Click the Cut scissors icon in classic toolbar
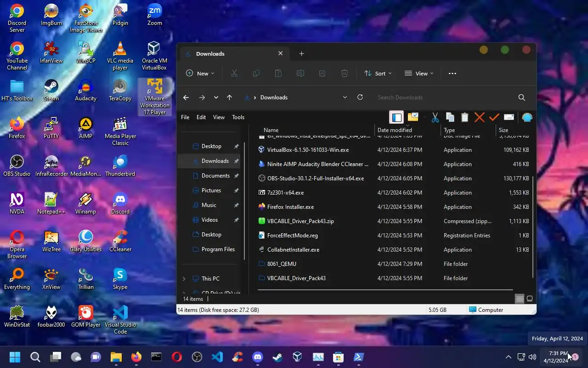 435,117
